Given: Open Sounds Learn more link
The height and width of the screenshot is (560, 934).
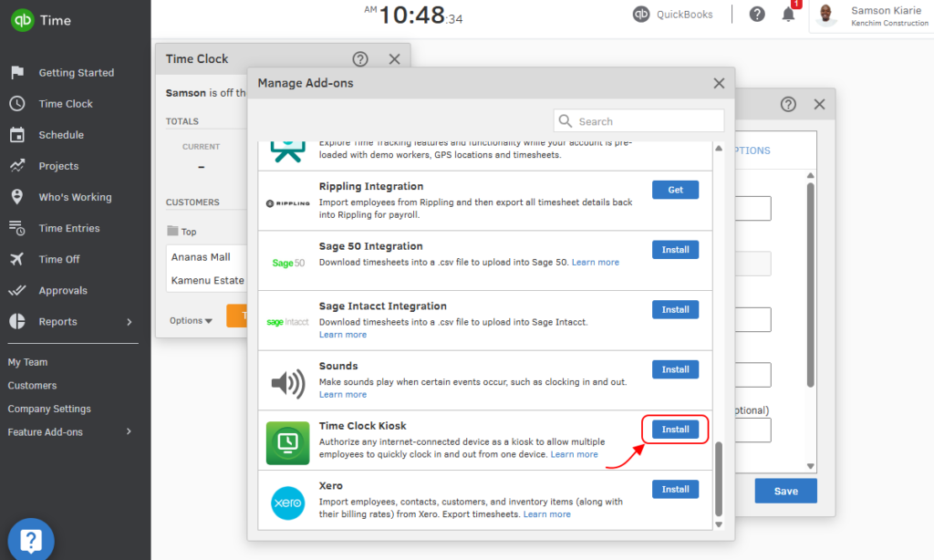Looking at the screenshot, I should tap(343, 394).
